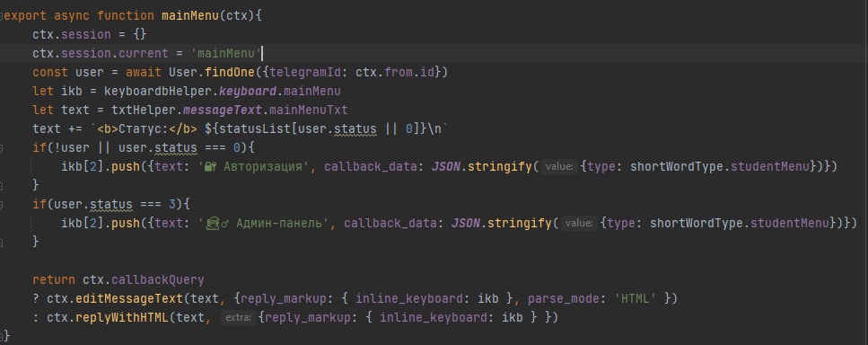Click the statusList identifier
Viewport: 868px width, 345px height.
coord(255,128)
